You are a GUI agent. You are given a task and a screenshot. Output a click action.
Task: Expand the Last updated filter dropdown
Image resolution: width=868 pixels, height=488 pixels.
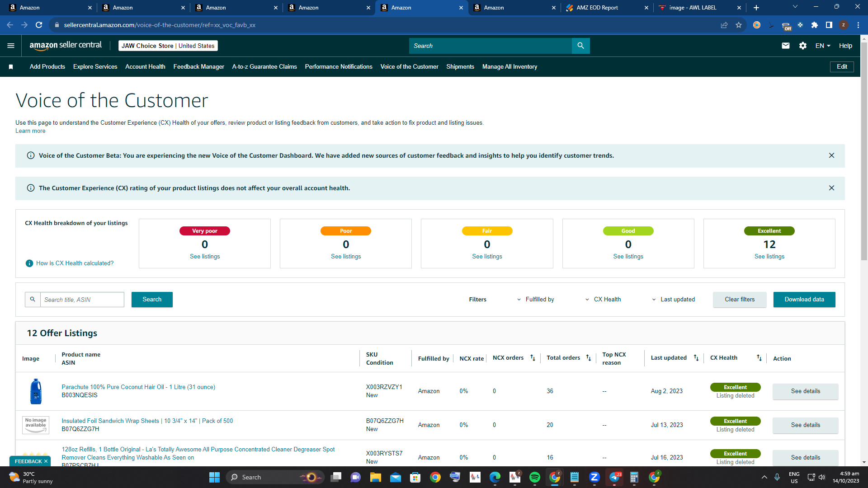coord(673,300)
